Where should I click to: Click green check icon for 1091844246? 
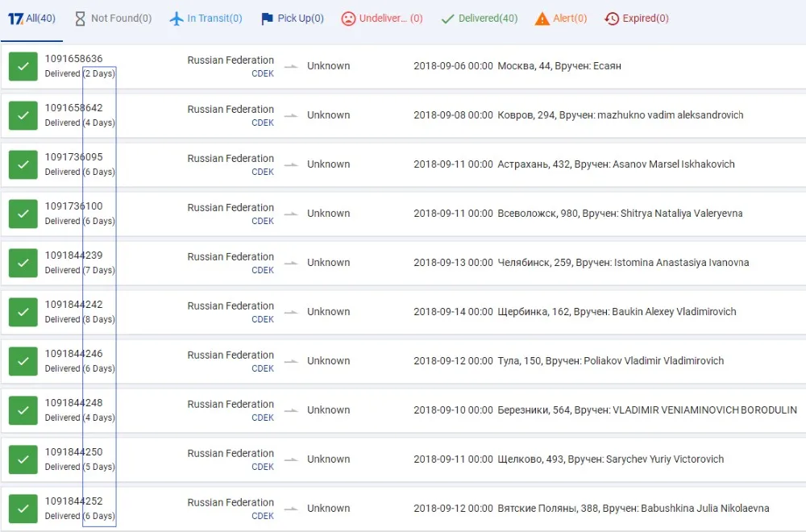coord(23,361)
